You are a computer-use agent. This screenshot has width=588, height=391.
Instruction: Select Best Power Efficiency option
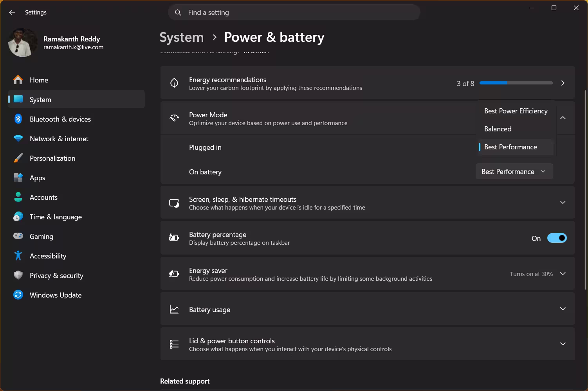coord(516,111)
